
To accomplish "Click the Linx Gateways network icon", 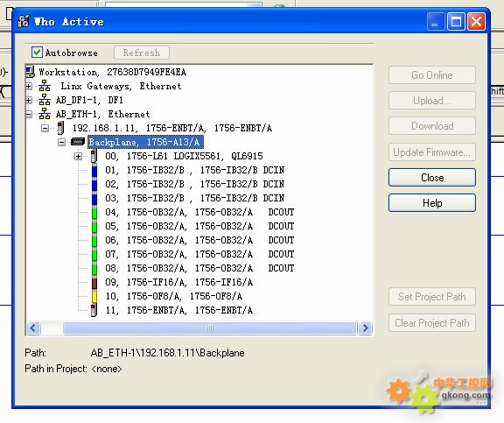I will [45, 86].
